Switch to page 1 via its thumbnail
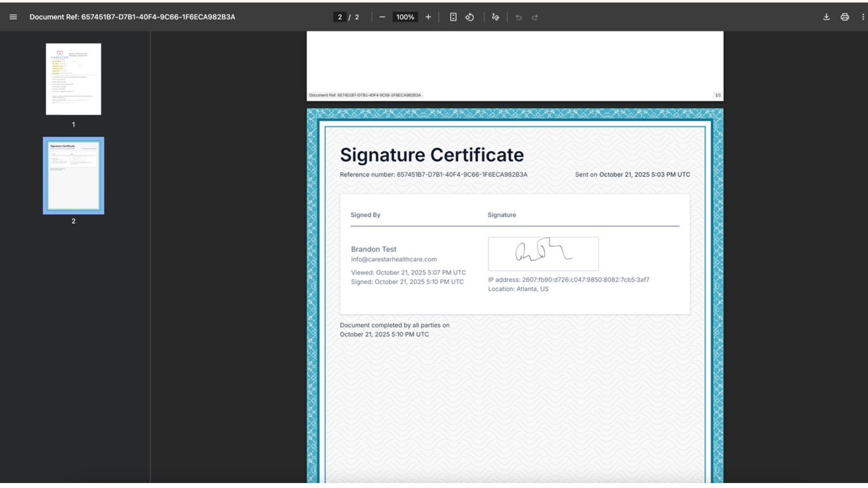 73,79
